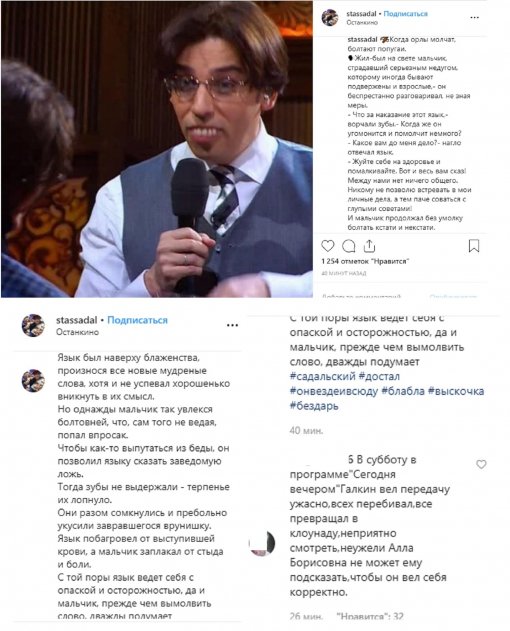510x631 pixels.
Task: Click top Подписаться follow link
Action: point(405,14)
